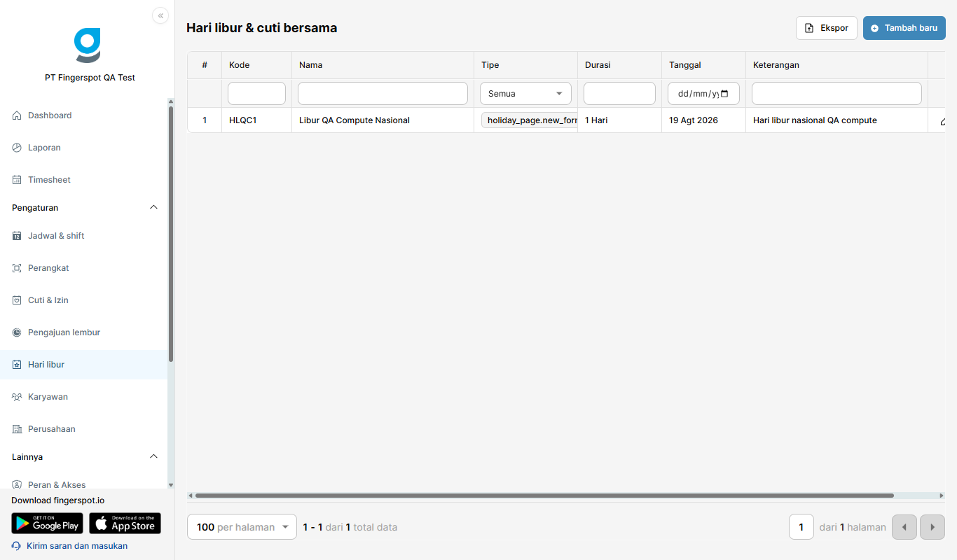Screen dimensions: 957x560
Task: Click the headset icon beside Kirim saran
Action: 17,546
